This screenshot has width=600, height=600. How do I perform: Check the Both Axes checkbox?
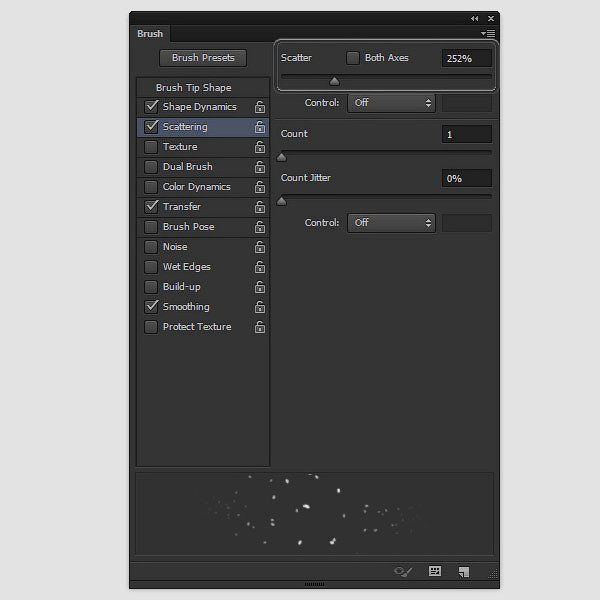[x=353, y=58]
